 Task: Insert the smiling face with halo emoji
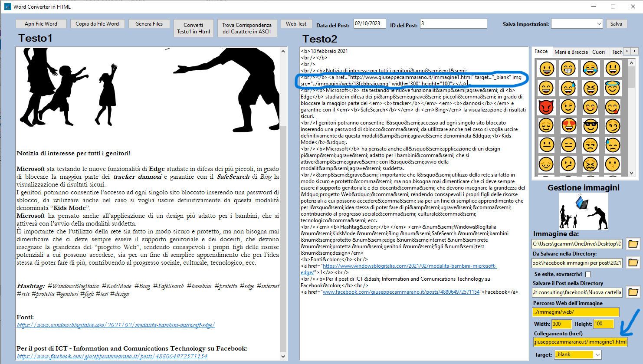613,88
